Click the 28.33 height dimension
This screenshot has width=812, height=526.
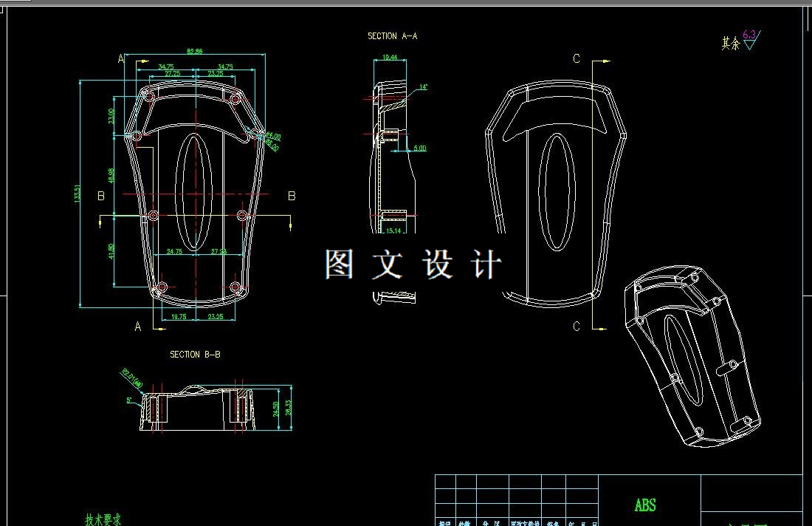(289, 407)
